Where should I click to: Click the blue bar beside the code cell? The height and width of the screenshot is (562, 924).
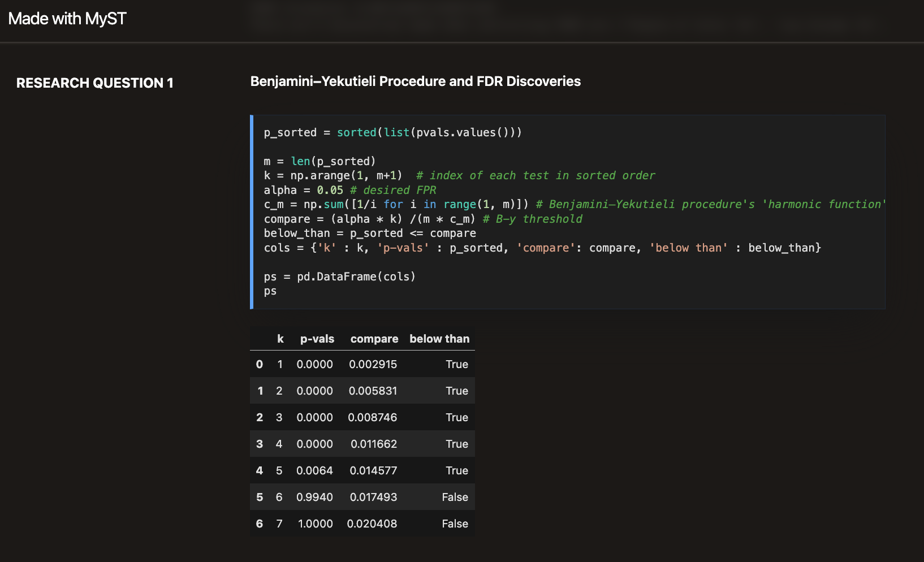[252, 212]
